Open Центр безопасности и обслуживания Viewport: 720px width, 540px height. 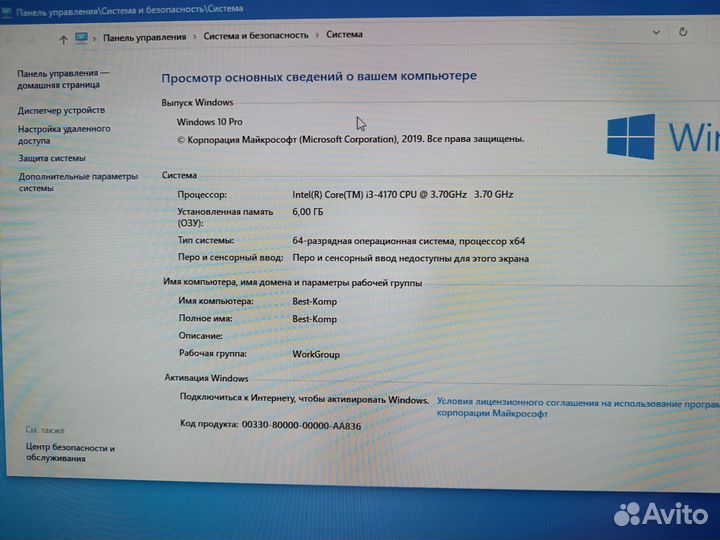tap(70, 452)
